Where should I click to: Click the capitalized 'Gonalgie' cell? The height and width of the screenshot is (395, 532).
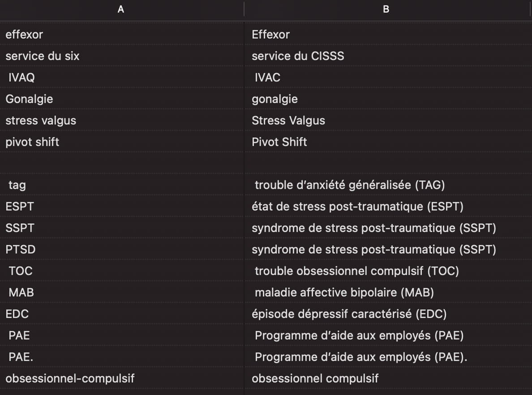tap(29, 99)
